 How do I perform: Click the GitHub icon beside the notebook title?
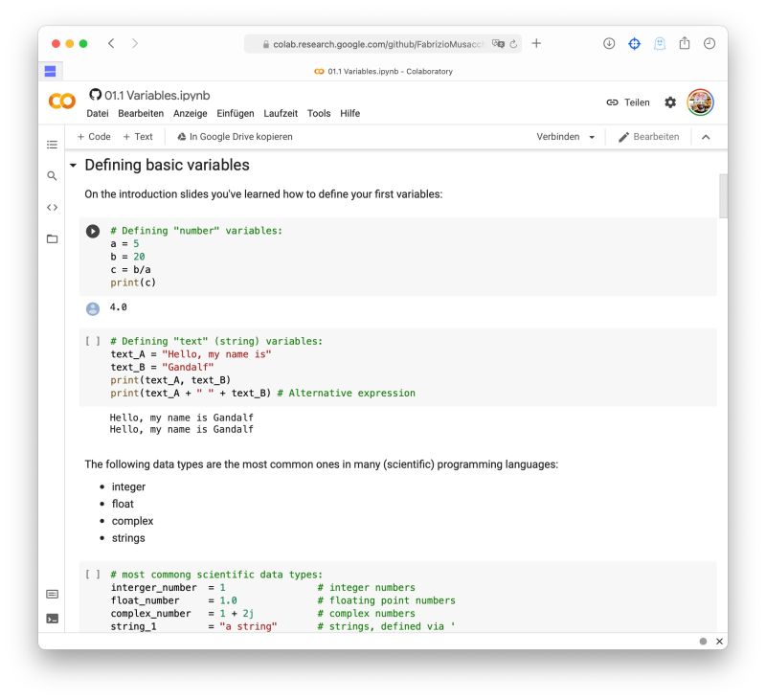coord(93,96)
